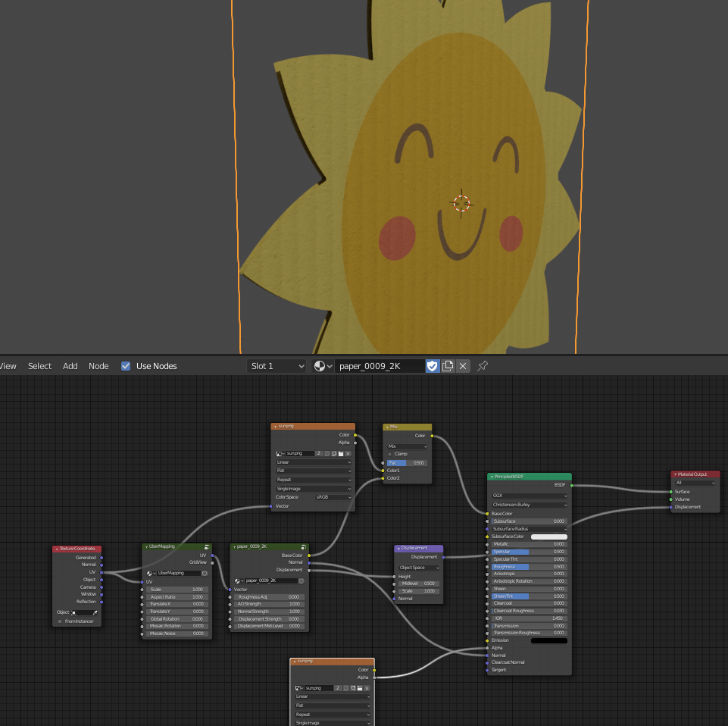Viewport: 728px width, 726px height.
Task: Click the users count button on the sun.png image
Action: tap(318, 453)
